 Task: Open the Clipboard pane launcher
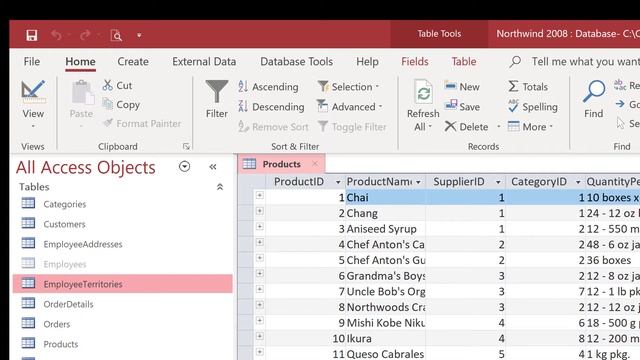coord(186,146)
